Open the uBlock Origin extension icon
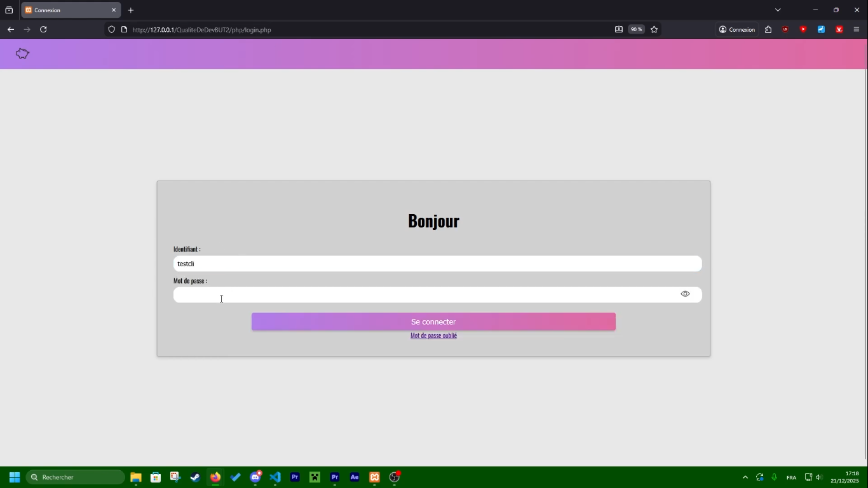 click(x=785, y=29)
